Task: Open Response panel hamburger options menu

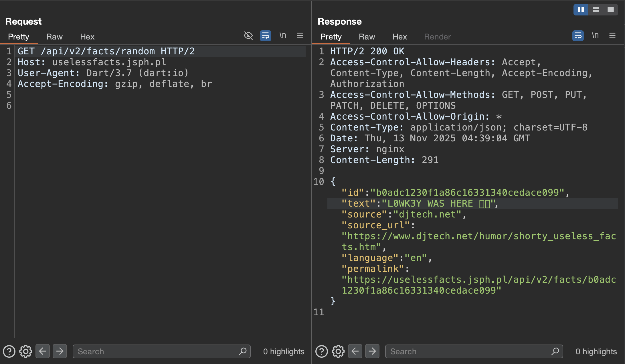Action: [x=612, y=35]
